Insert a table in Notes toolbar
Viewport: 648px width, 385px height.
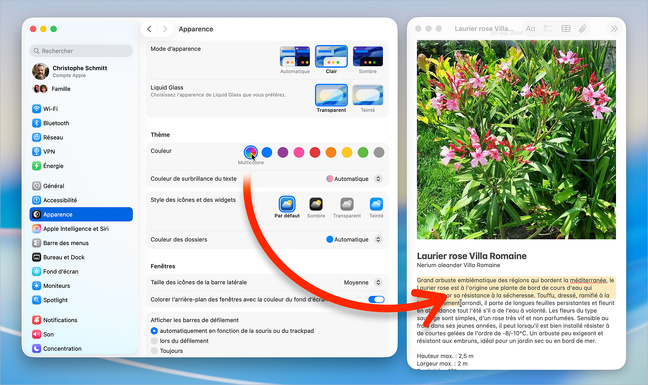566,29
